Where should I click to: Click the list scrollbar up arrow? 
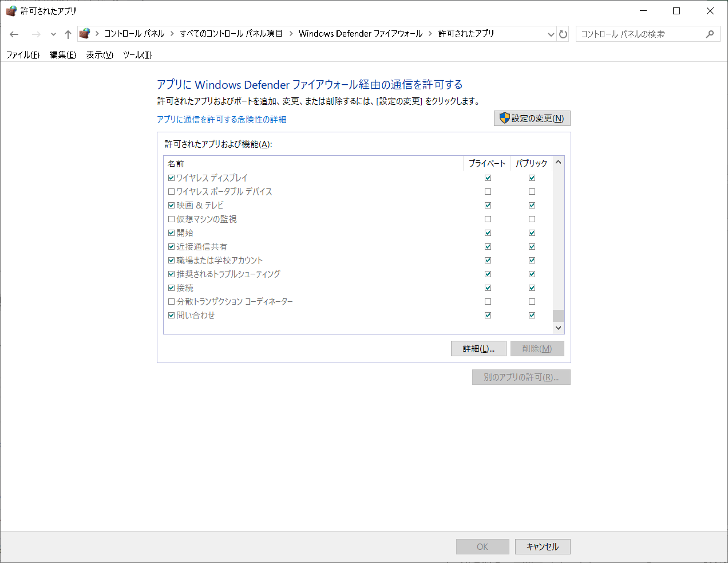pos(558,162)
